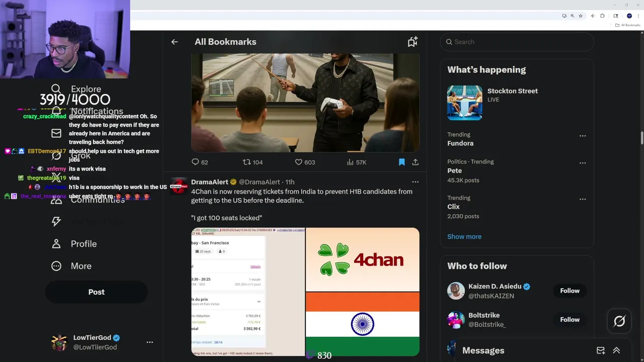
Task: Open the Messages drawer title
Action: pyautogui.click(x=483, y=350)
